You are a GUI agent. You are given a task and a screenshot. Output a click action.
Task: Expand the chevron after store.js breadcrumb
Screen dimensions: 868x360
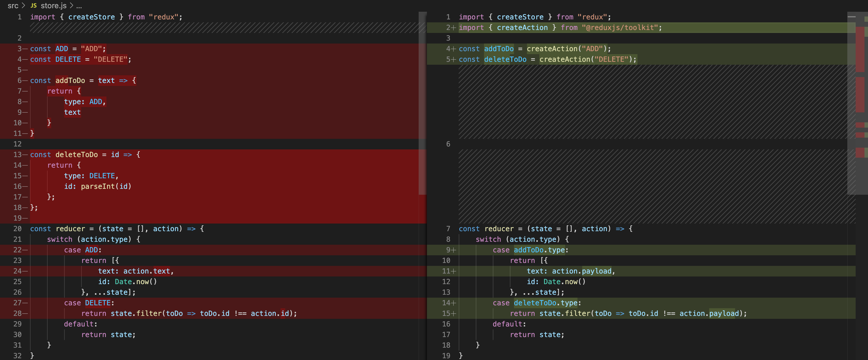(71, 6)
